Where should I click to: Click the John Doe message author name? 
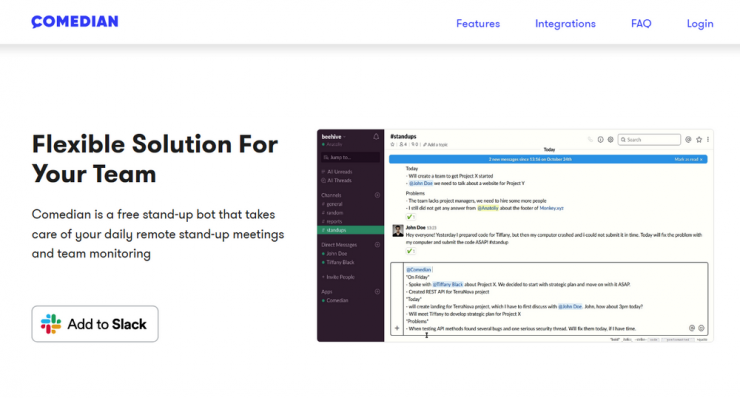tap(415, 228)
